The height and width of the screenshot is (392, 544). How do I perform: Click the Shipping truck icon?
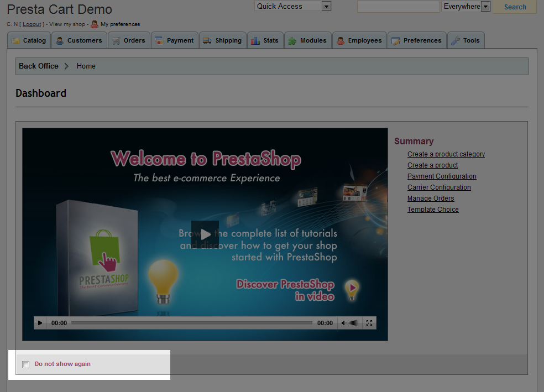207,41
